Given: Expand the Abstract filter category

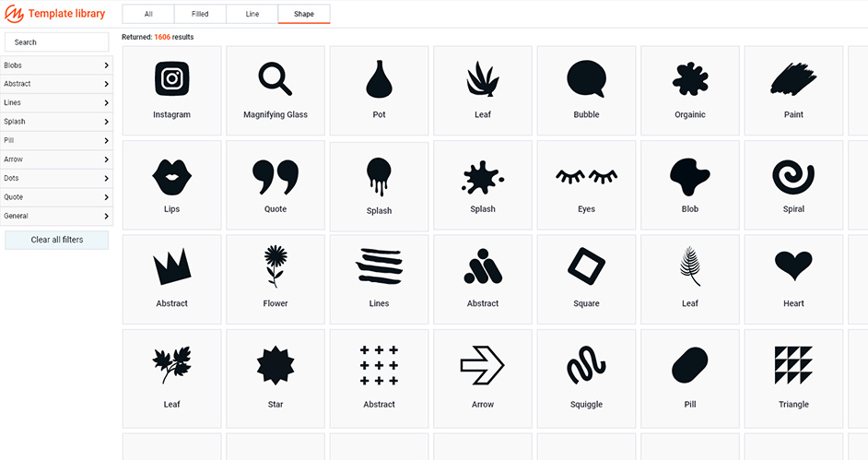Looking at the screenshot, I should [56, 84].
